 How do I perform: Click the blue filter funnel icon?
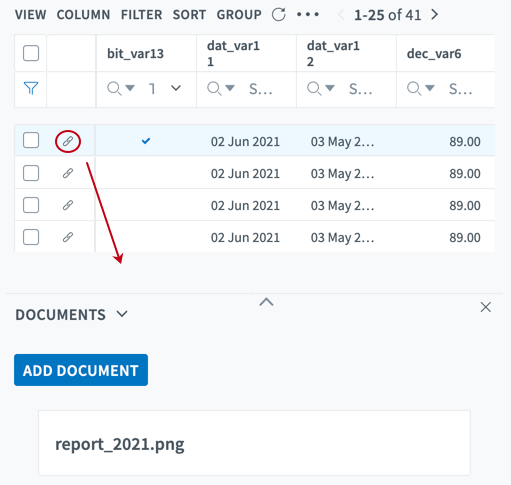click(x=31, y=88)
